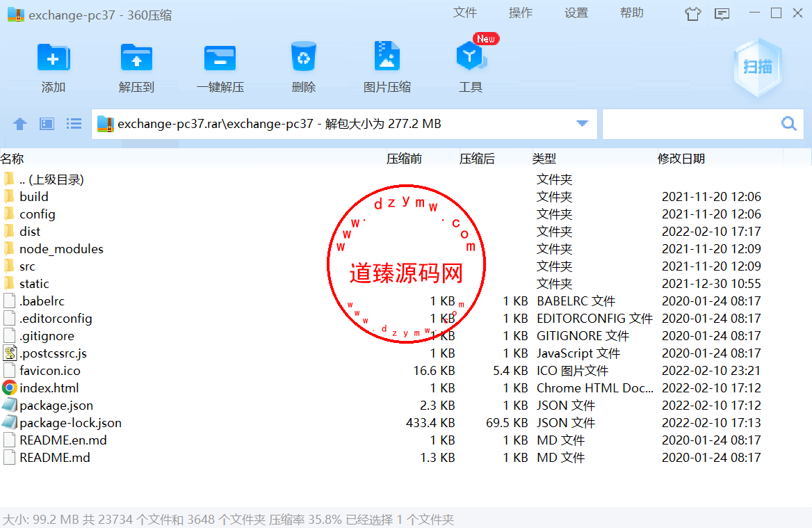Select the README.en.md file name

tap(63, 440)
